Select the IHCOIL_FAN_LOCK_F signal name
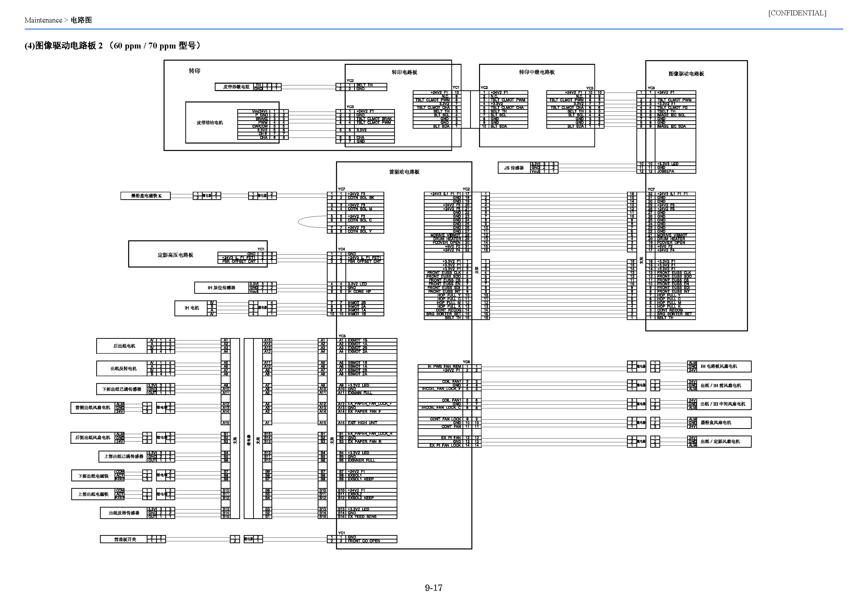Viewport: 868px width, 614px height. pyautogui.click(x=442, y=389)
